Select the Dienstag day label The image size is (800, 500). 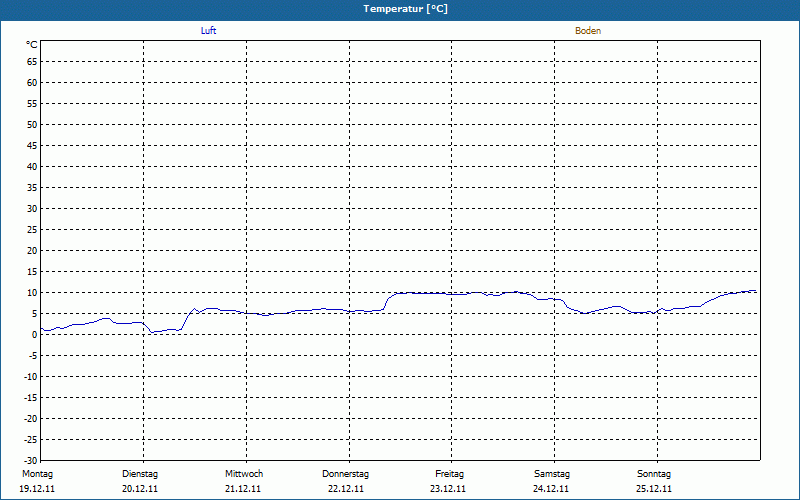140,474
